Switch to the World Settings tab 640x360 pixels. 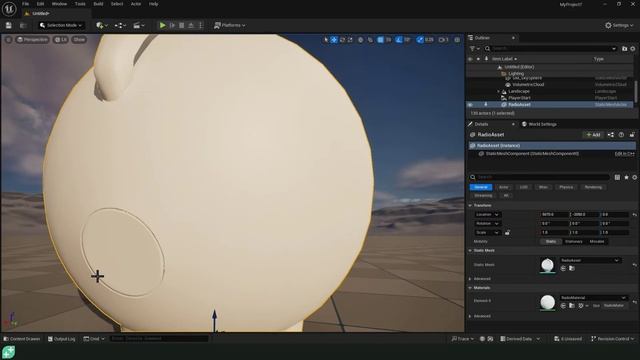coord(539,124)
